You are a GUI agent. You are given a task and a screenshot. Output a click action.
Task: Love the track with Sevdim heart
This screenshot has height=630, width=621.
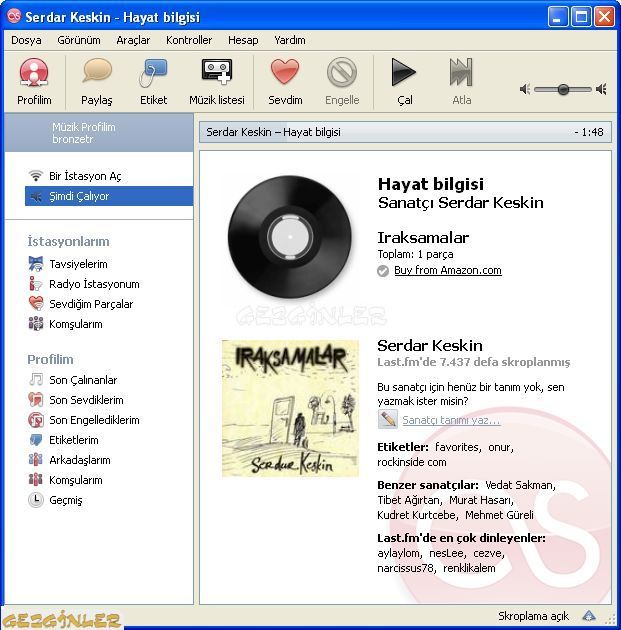285,72
